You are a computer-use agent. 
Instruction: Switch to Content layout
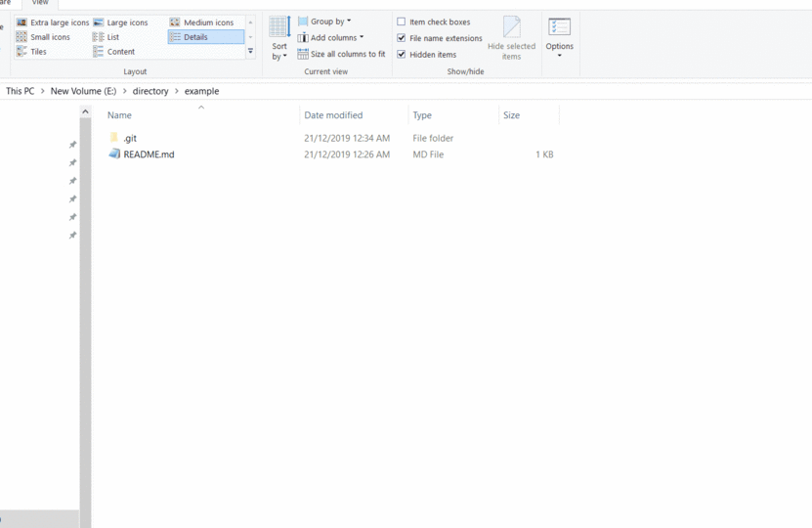(x=113, y=51)
